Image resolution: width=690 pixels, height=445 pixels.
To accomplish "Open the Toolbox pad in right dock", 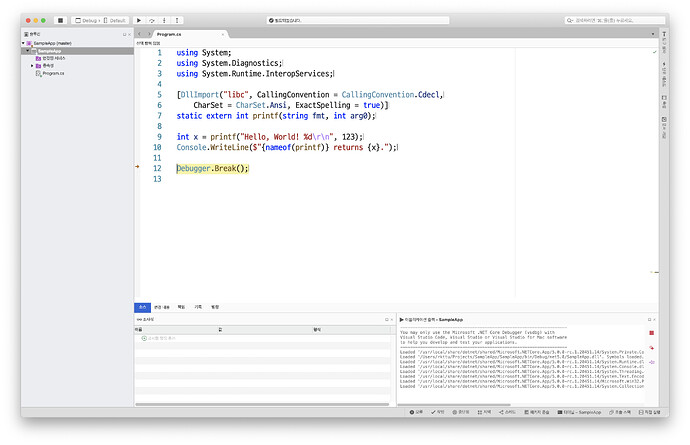I will [x=664, y=43].
